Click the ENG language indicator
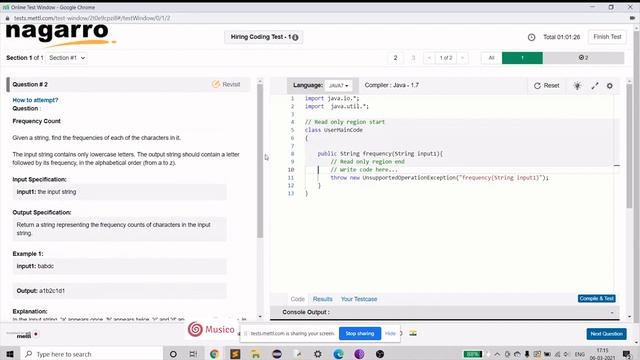Viewport: 640px width, 360px height. tap(579, 354)
